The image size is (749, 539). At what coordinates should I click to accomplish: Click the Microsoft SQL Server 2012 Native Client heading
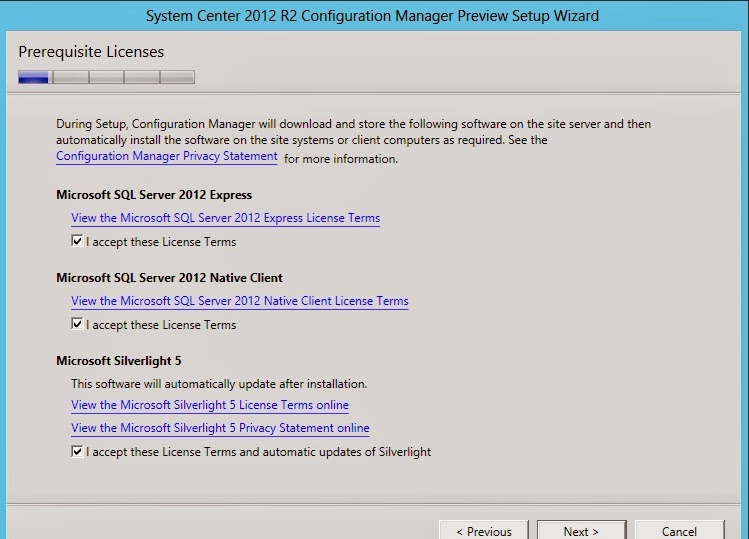coord(169,278)
